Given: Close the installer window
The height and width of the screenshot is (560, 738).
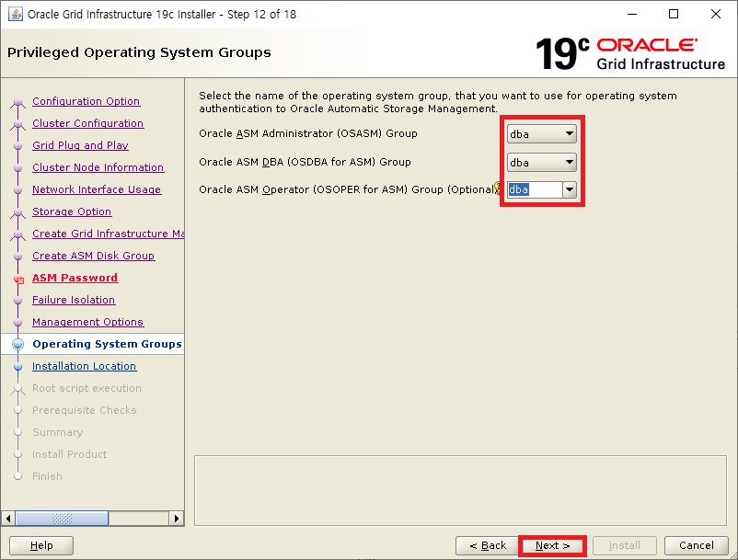Looking at the screenshot, I should point(715,14).
